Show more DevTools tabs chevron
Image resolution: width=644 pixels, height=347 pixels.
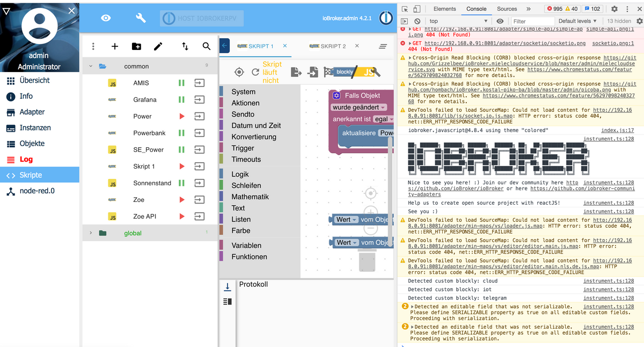529,9
